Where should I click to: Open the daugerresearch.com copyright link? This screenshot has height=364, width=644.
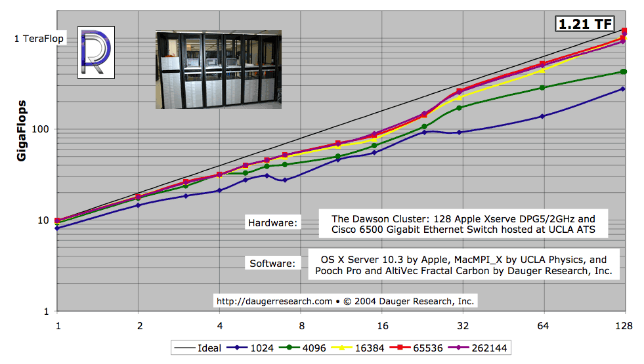345,301
